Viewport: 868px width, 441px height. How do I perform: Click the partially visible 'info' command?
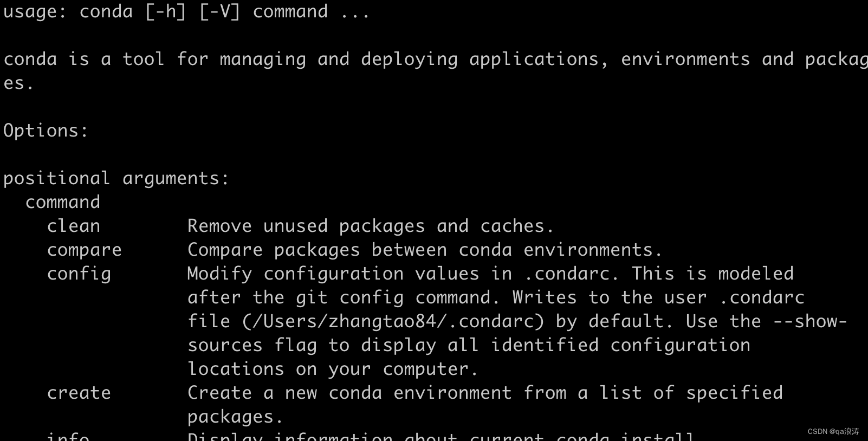click(x=68, y=436)
